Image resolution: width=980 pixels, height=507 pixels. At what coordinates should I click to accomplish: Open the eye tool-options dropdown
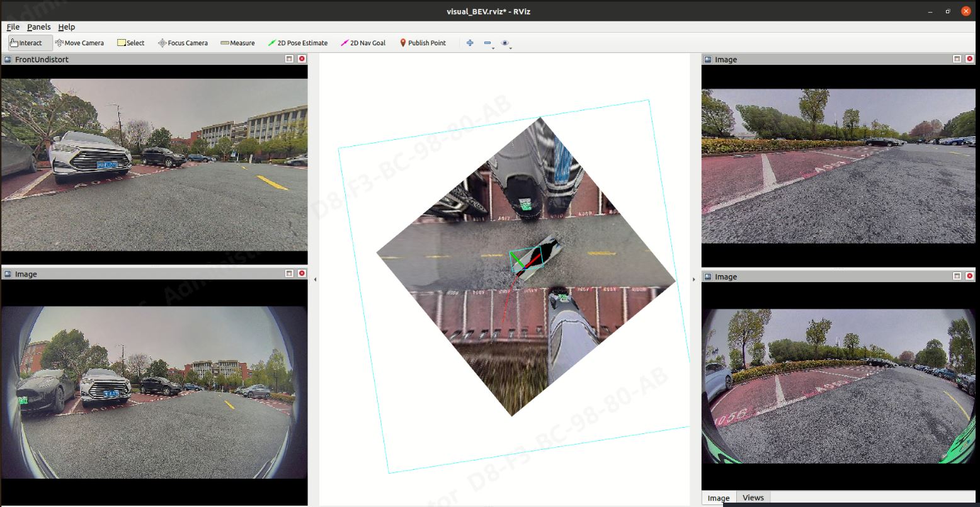pos(506,43)
